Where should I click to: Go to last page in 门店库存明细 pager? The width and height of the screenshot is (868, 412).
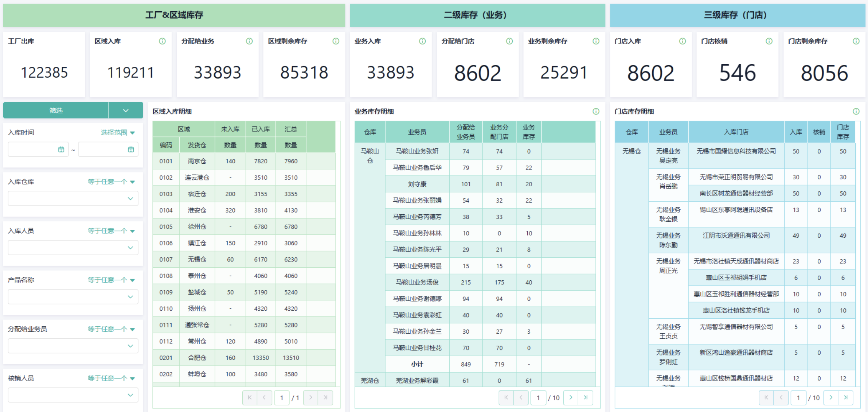tap(846, 397)
